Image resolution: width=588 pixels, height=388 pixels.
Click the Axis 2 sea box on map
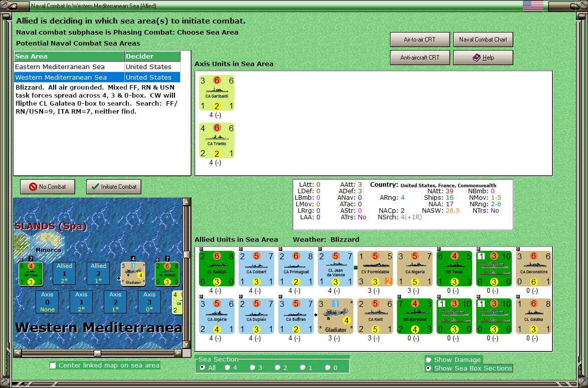pos(115,302)
